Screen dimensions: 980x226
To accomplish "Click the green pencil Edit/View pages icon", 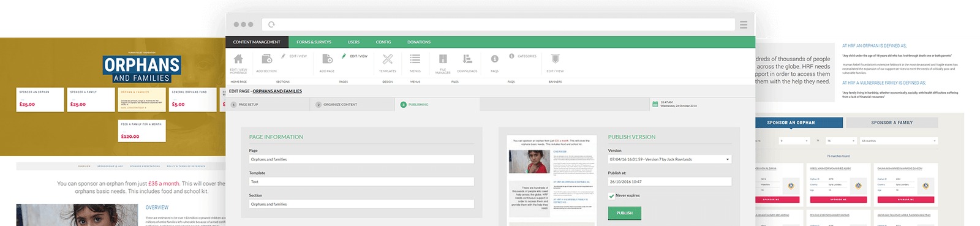I will [344, 56].
